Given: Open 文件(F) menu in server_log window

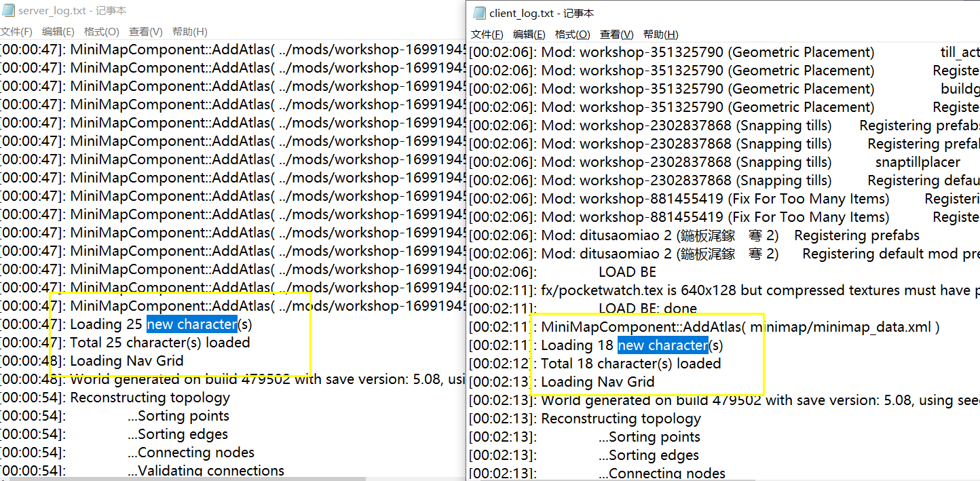Looking at the screenshot, I should [x=16, y=32].
